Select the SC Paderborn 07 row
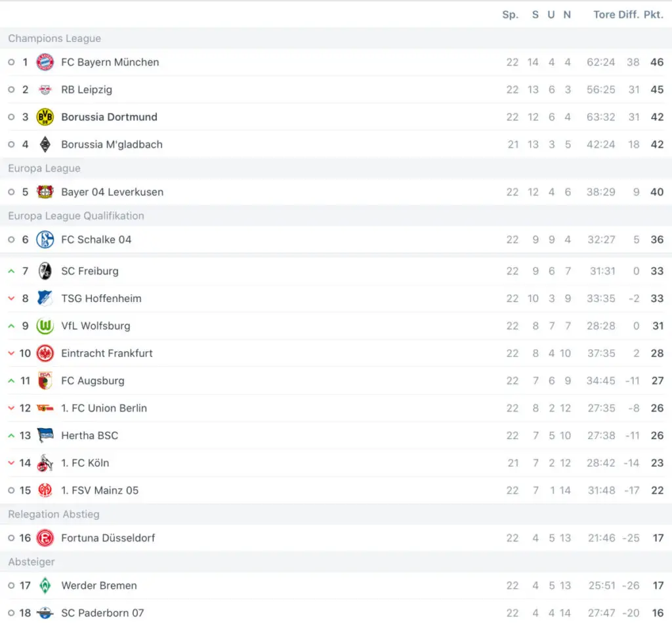This screenshot has height=623, width=672. pyautogui.click(x=336, y=612)
